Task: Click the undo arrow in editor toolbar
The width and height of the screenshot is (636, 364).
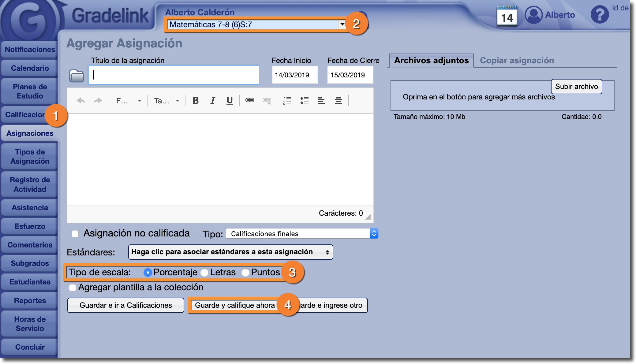Action: [x=81, y=101]
